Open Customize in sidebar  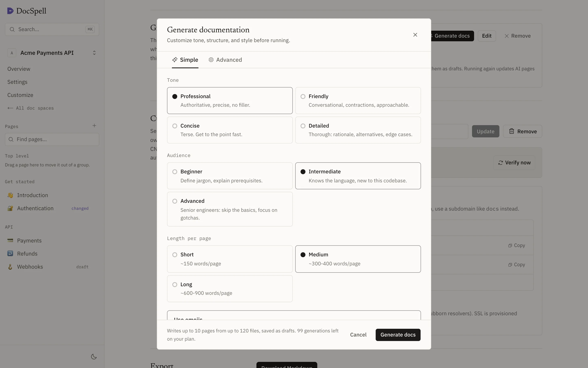(x=20, y=95)
